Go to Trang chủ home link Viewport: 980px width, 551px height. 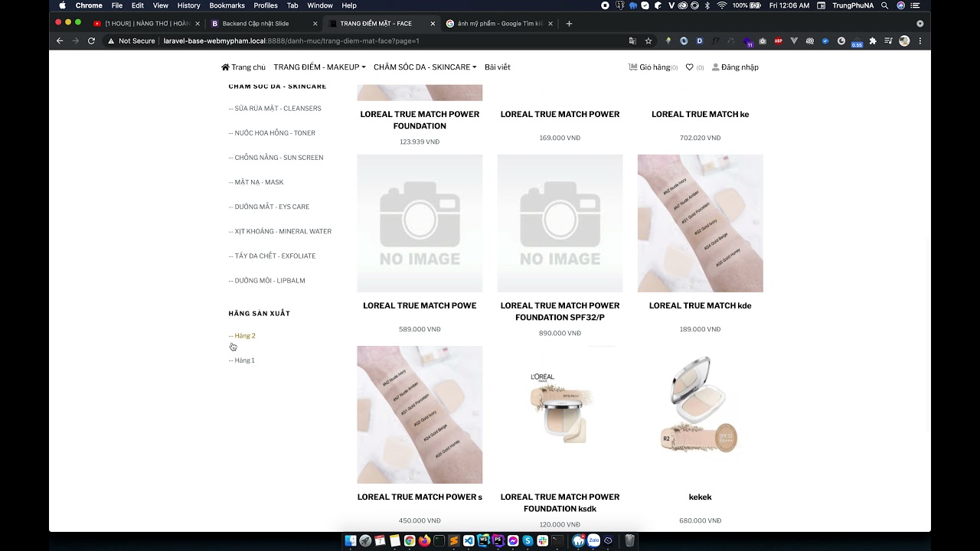tap(243, 67)
